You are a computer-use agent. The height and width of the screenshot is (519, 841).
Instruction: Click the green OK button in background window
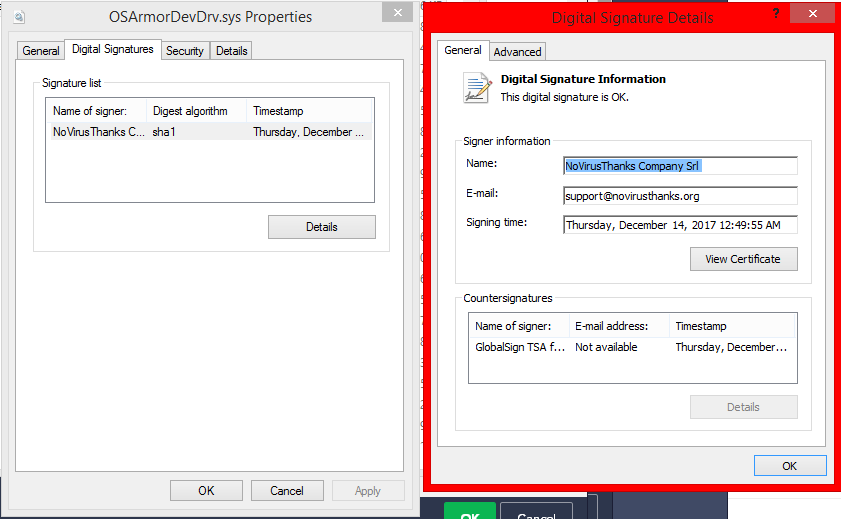(470, 512)
